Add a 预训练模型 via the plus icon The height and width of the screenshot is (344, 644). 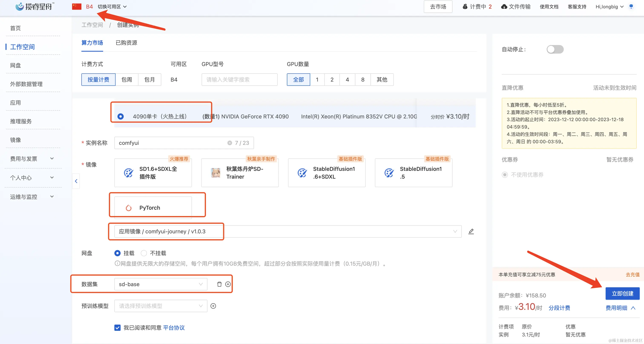(213, 306)
